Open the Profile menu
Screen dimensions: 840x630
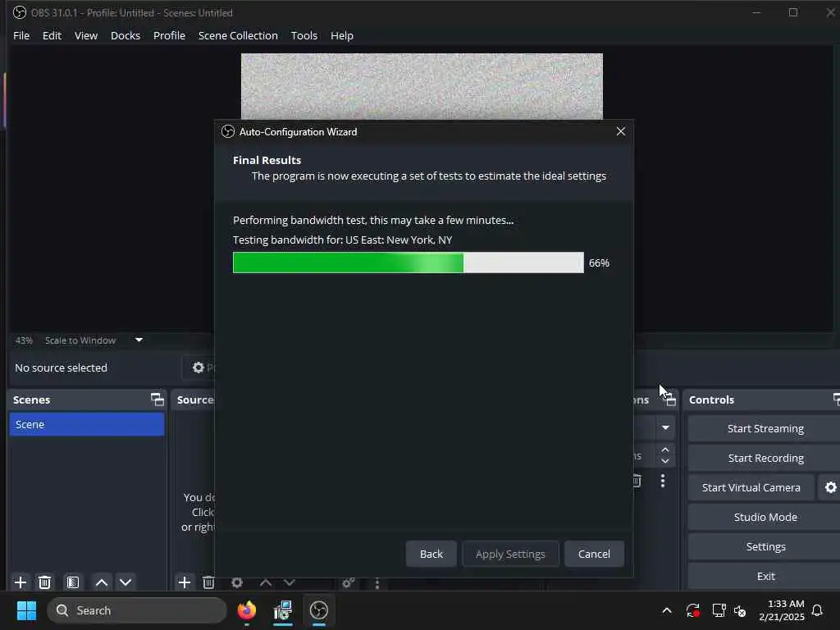click(x=169, y=35)
